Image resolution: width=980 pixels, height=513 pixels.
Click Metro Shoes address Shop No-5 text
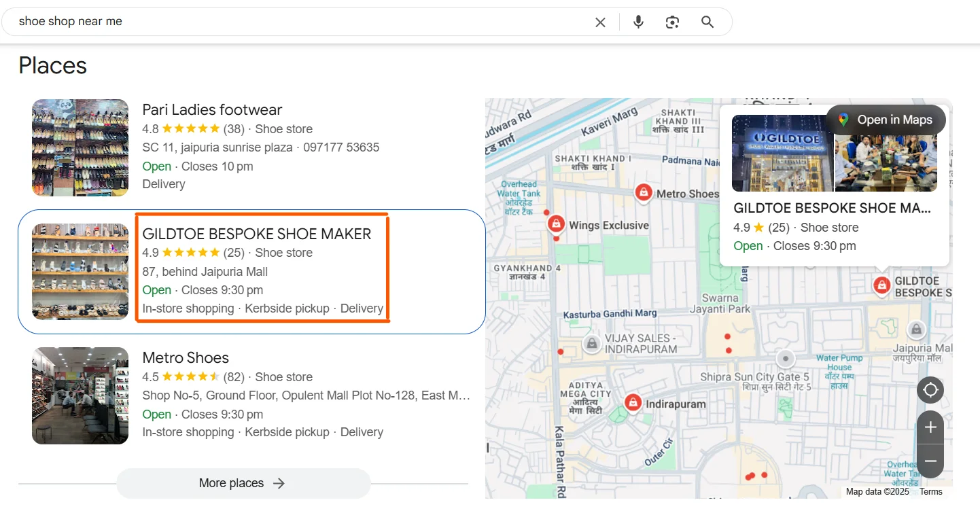coord(306,395)
